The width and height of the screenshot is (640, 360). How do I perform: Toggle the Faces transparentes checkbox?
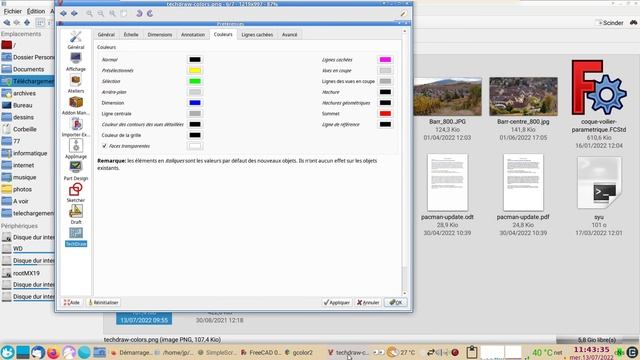click(x=104, y=146)
